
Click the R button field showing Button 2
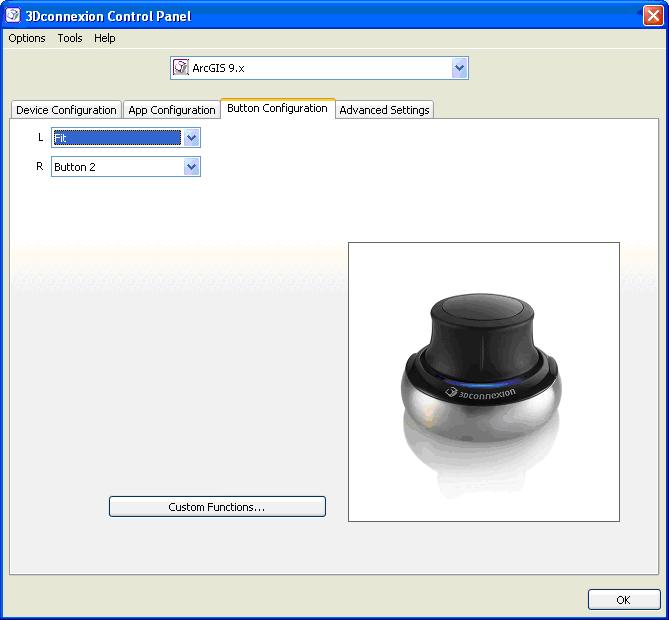(x=117, y=167)
